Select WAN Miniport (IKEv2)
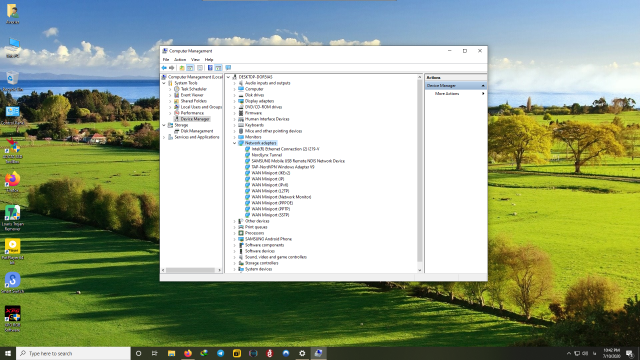 pos(271,173)
